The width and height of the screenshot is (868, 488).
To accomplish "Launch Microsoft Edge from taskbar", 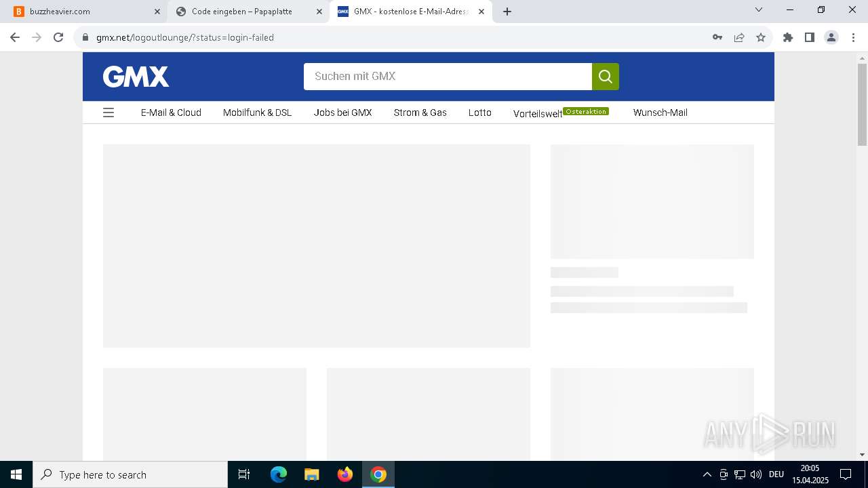I will (x=279, y=474).
